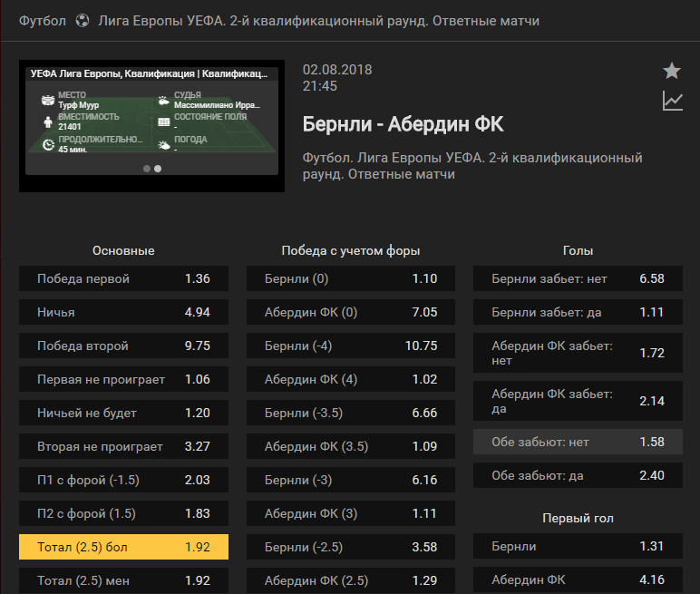Select bet Обе забьют: нет 1.58
Screen dimensions: 700x594
[x=578, y=442]
